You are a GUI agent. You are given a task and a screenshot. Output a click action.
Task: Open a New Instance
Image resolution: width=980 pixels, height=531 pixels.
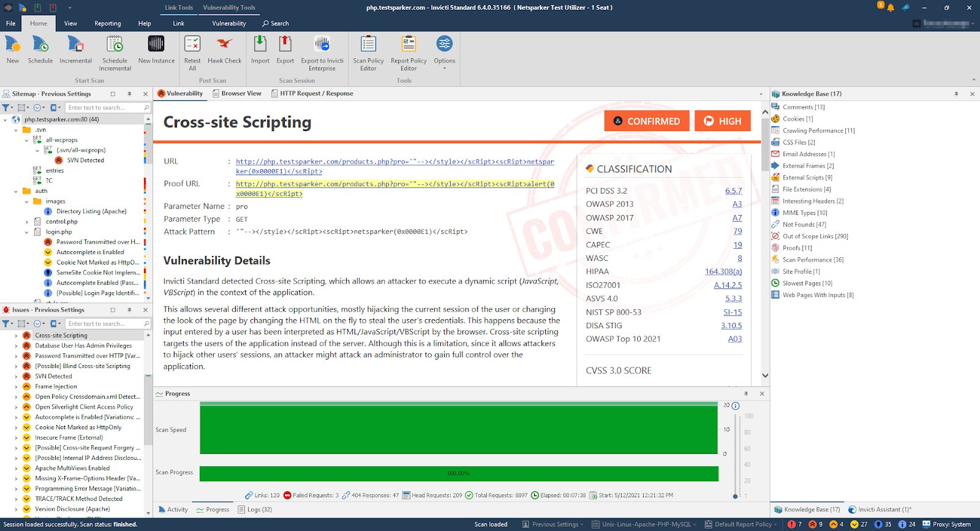pos(156,50)
